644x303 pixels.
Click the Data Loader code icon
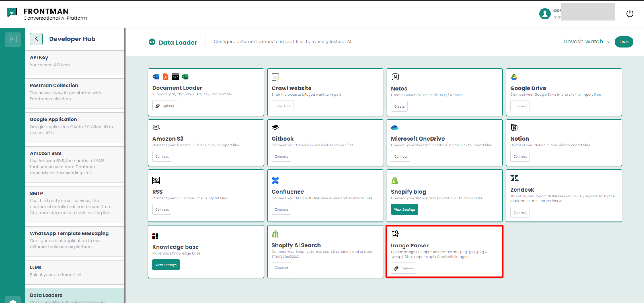[152, 42]
